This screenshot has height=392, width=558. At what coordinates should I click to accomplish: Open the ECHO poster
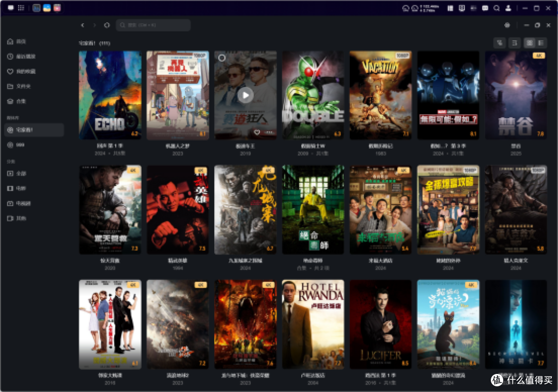(110, 95)
